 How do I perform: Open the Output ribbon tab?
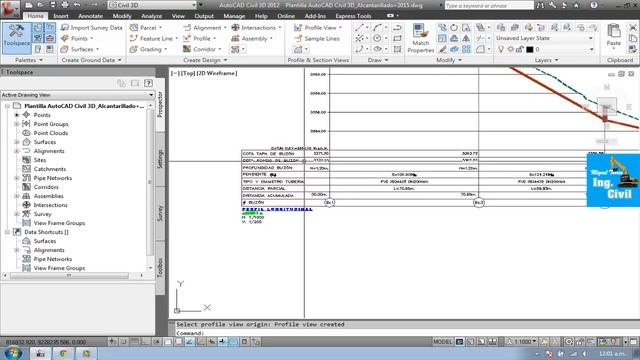click(x=204, y=16)
